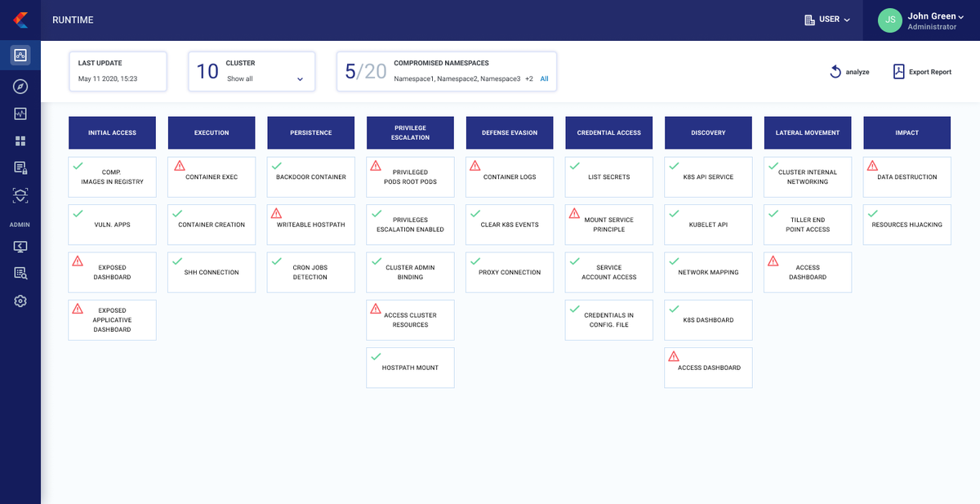This screenshot has height=504, width=980.
Task: Open the USER dropdown
Action: coord(827,20)
